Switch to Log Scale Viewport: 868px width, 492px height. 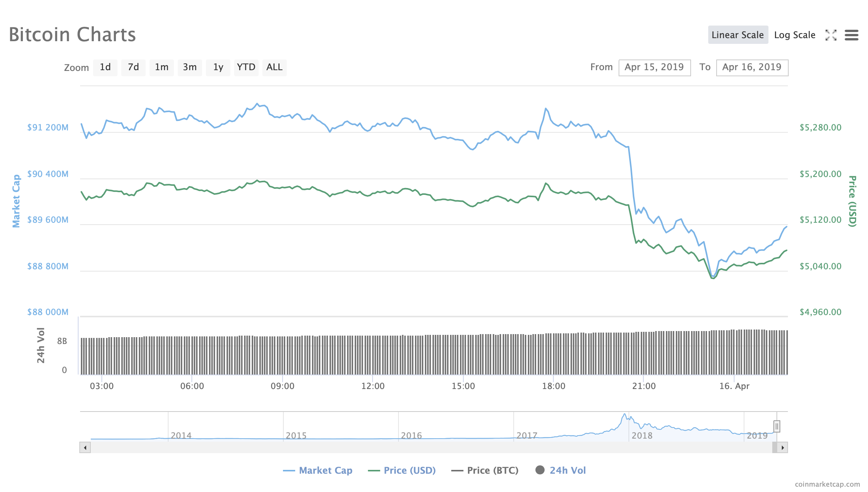point(794,35)
